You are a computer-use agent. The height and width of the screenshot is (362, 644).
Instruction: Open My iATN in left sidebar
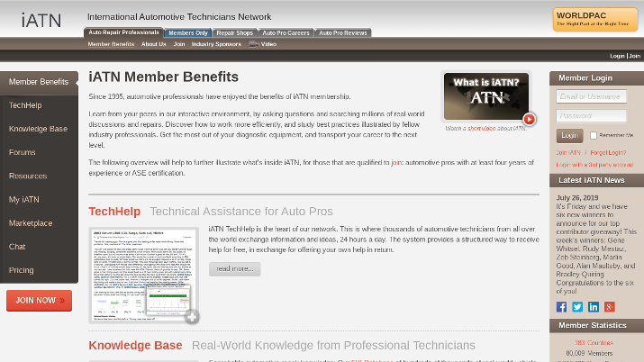(x=39, y=200)
